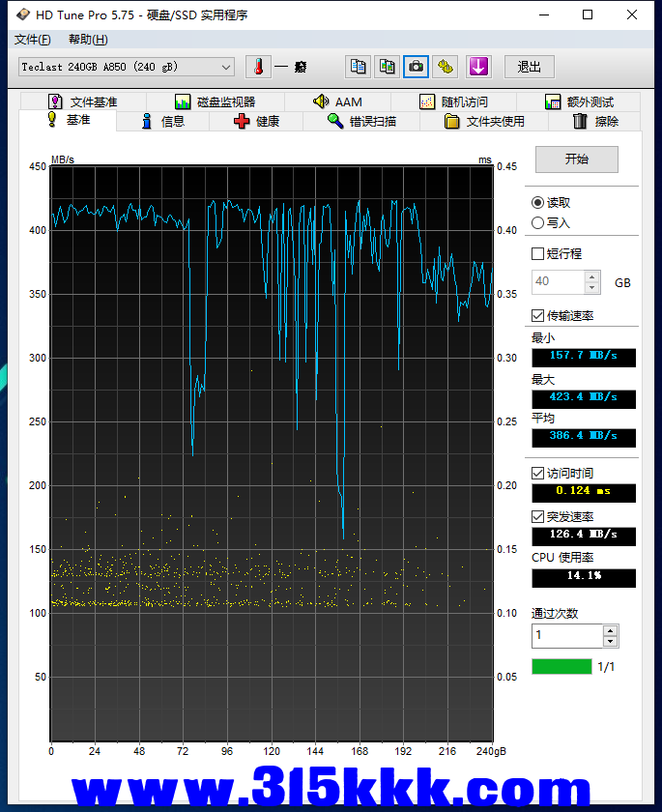Viewport: 662px width, 812px height.
Task: Open the 文件基准 tab
Action: pyautogui.click(x=83, y=102)
